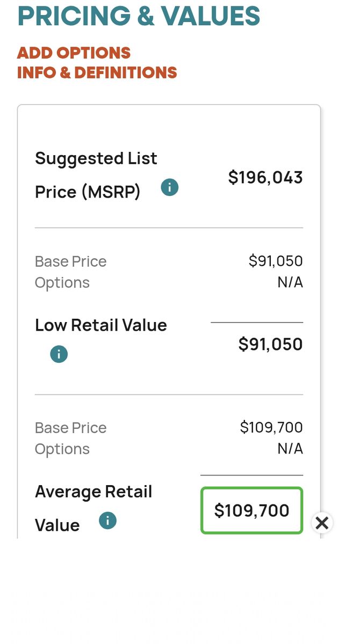This screenshot has height=644, width=338.
Task: Click Options label above Low Retail Value
Action: coord(62,283)
